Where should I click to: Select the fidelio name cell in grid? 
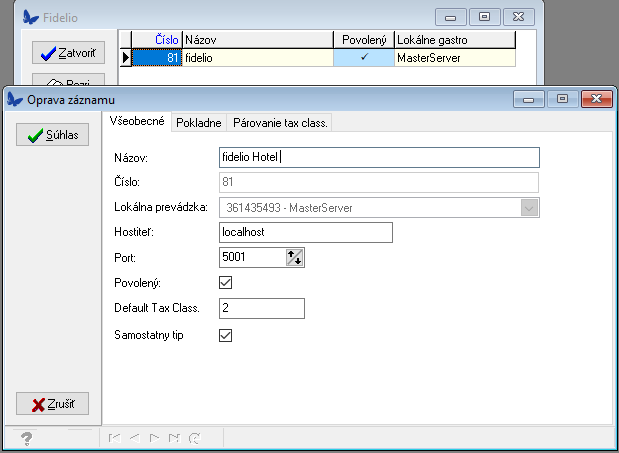pos(258,58)
